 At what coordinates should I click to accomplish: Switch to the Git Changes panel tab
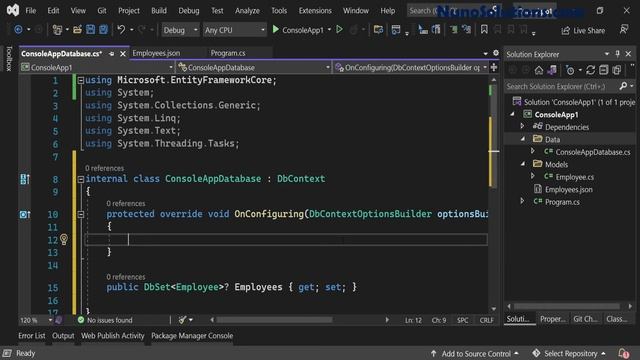pos(585,319)
